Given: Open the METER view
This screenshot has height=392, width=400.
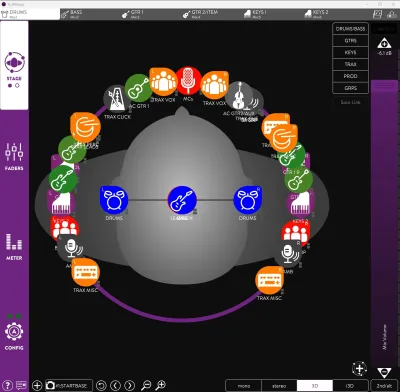Looking at the screenshot, I should 14,246.
